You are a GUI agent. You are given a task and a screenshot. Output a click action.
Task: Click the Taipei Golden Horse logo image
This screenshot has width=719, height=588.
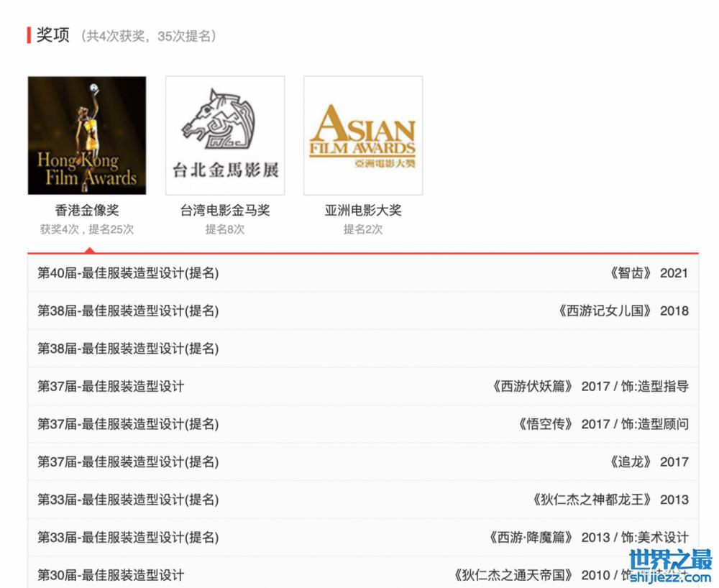click(x=225, y=135)
